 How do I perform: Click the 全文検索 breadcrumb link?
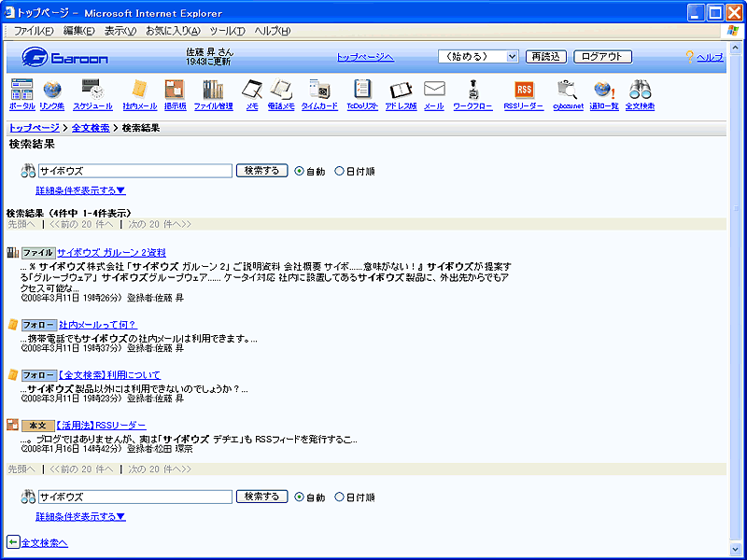click(x=91, y=128)
